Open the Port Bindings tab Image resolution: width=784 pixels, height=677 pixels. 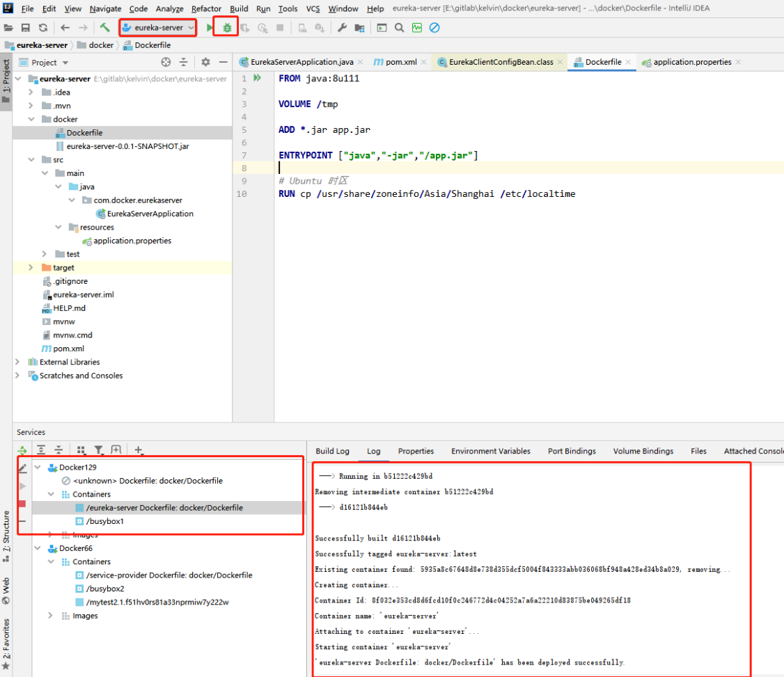tap(572, 451)
